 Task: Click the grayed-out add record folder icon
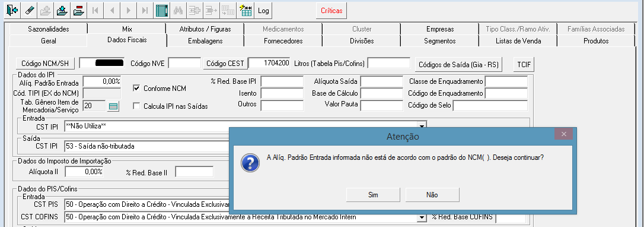(46, 11)
